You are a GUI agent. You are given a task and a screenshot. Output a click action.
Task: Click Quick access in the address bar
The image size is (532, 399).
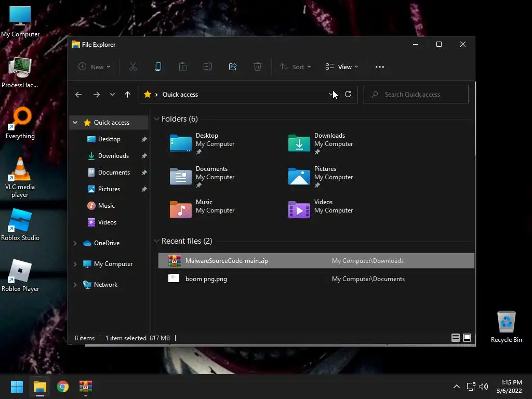point(180,95)
